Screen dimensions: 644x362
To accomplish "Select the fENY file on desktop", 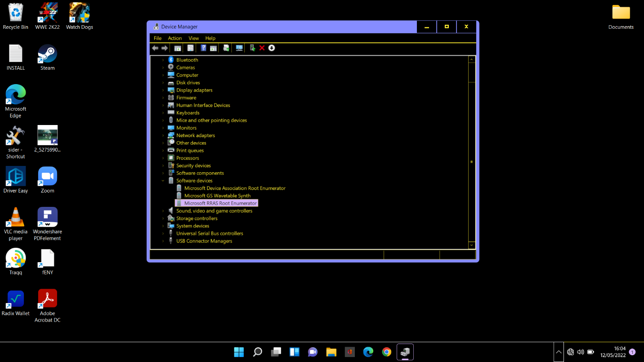I will 47,262.
